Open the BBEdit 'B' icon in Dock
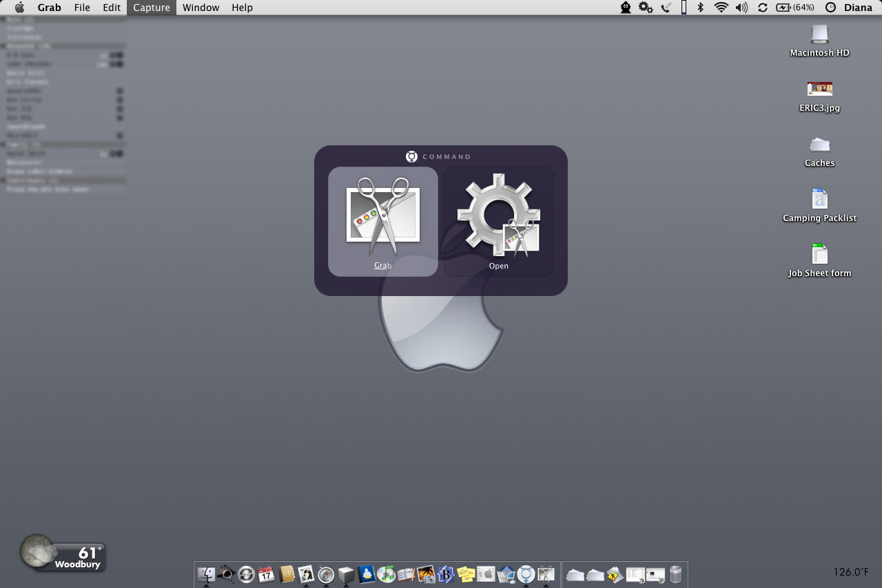Viewport: 882px width, 588px height. pyautogui.click(x=446, y=574)
